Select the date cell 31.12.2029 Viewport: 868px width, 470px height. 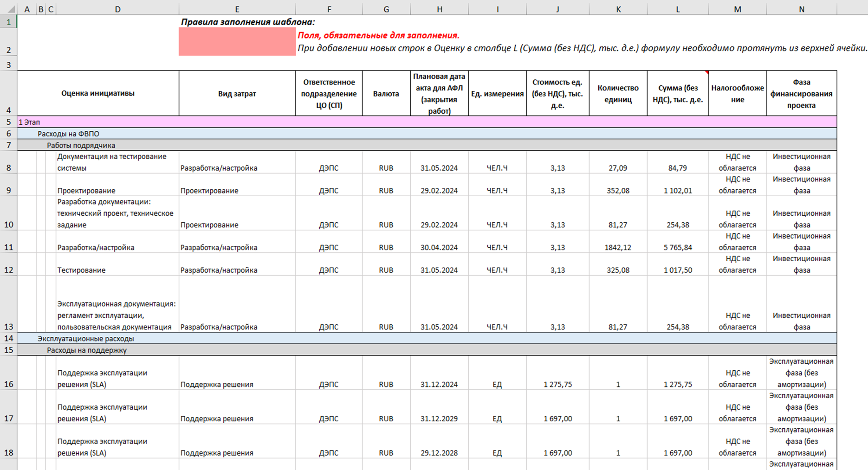[x=439, y=418]
